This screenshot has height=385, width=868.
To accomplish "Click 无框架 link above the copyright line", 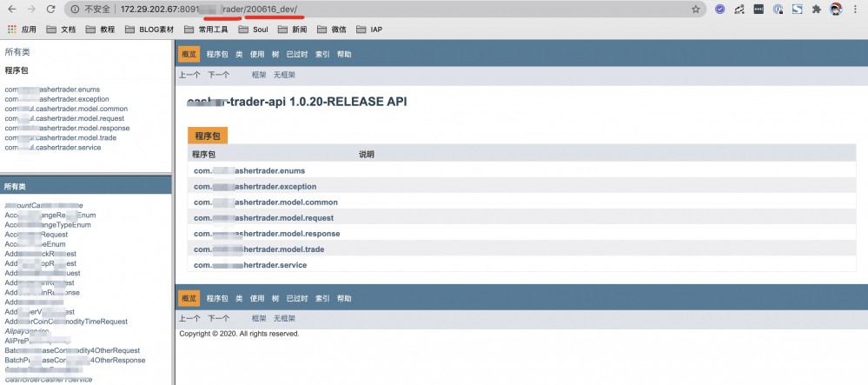I will coord(284,319).
